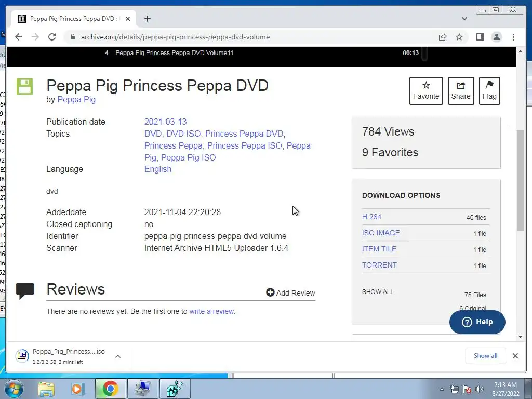Click the Share button
The width and height of the screenshot is (532, 399).
click(461, 90)
